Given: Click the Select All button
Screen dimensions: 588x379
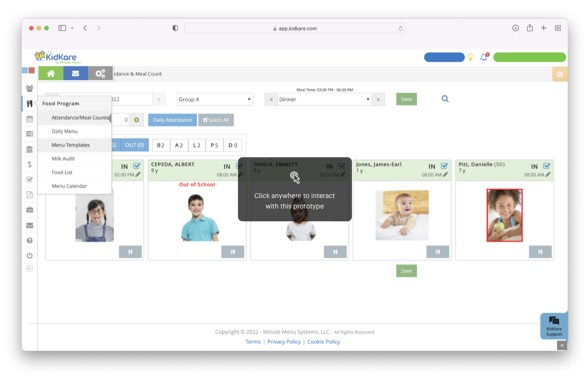Looking at the screenshot, I should point(216,120).
